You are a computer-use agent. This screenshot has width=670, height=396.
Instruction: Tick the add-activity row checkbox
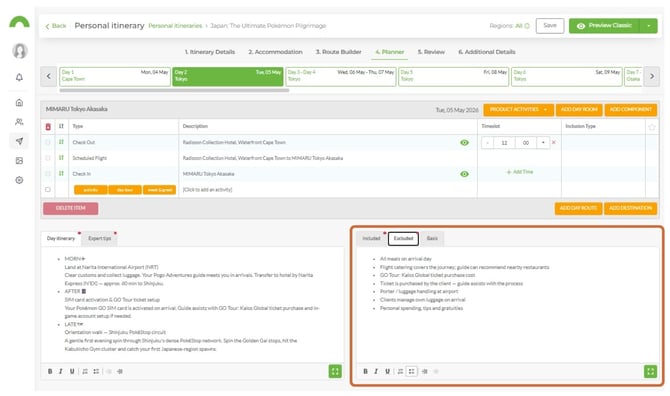click(x=48, y=189)
